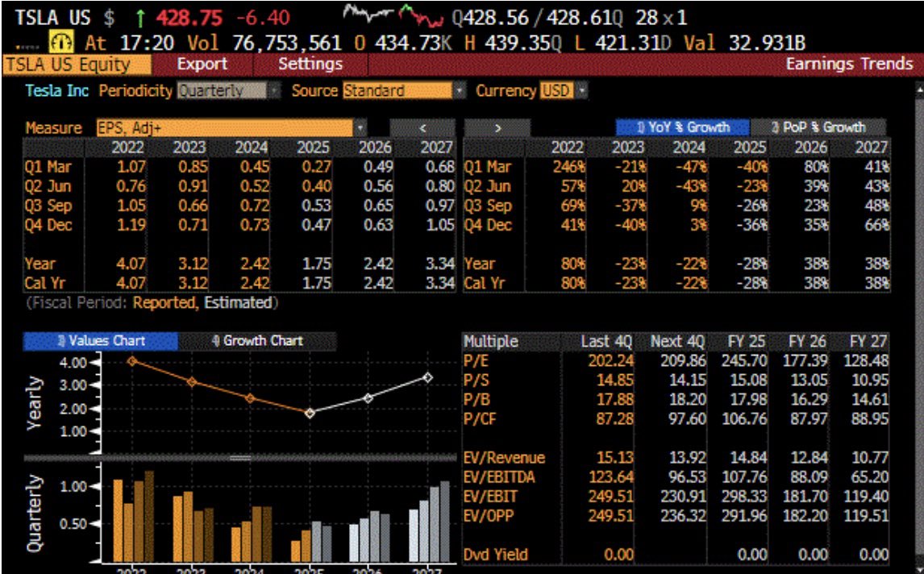Click the previous period left-arrow button
This screenshot has width=924, height=574.
coord(422,128)
